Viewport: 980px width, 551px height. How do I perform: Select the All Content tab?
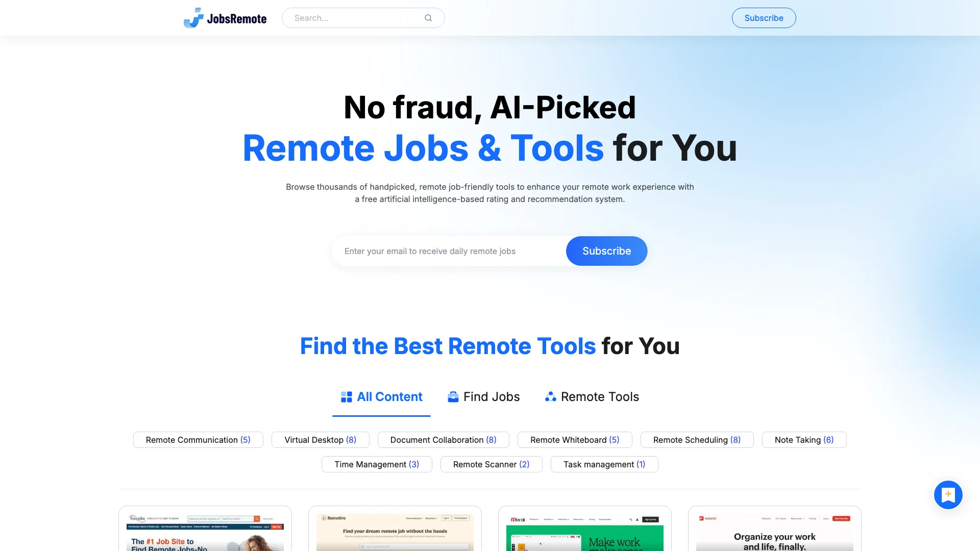[x=381, y=396]
